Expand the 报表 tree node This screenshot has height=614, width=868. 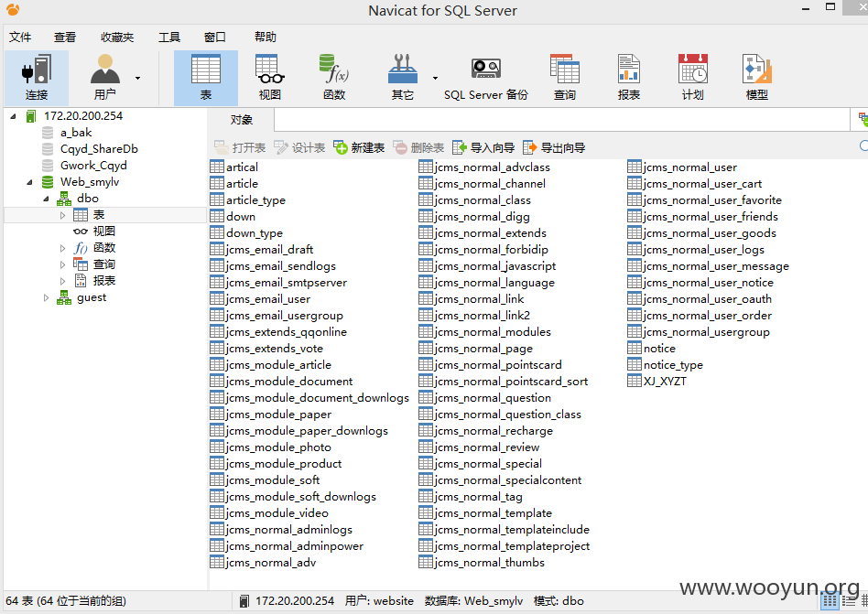click(x=62, y=282)
